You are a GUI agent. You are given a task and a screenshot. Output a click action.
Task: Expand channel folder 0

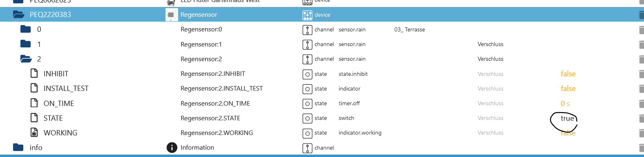point(26,29)
